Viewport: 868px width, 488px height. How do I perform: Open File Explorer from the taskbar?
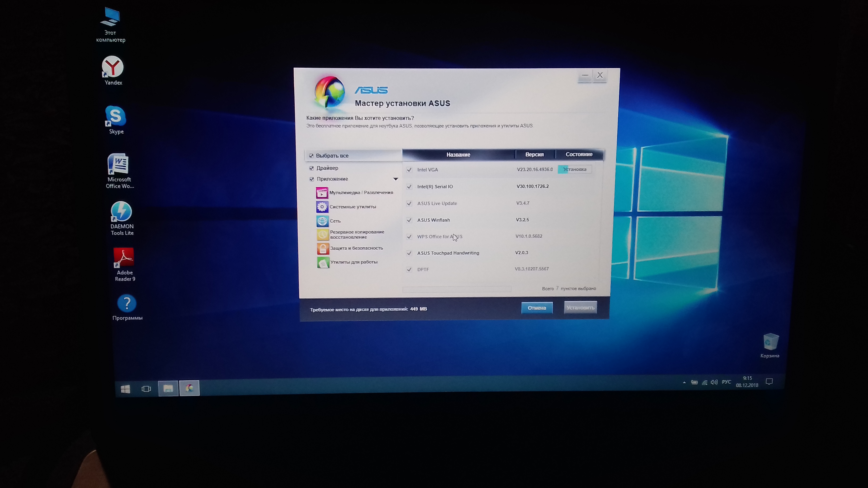(168, 389)
